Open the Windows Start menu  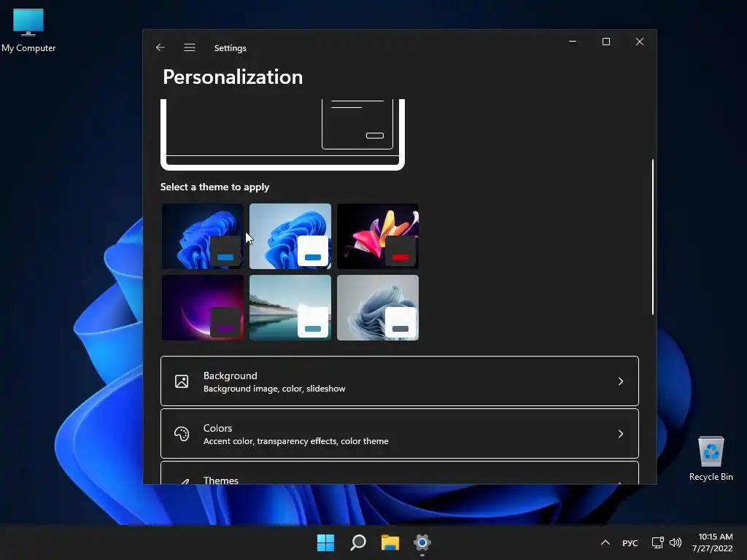point(326,542)
